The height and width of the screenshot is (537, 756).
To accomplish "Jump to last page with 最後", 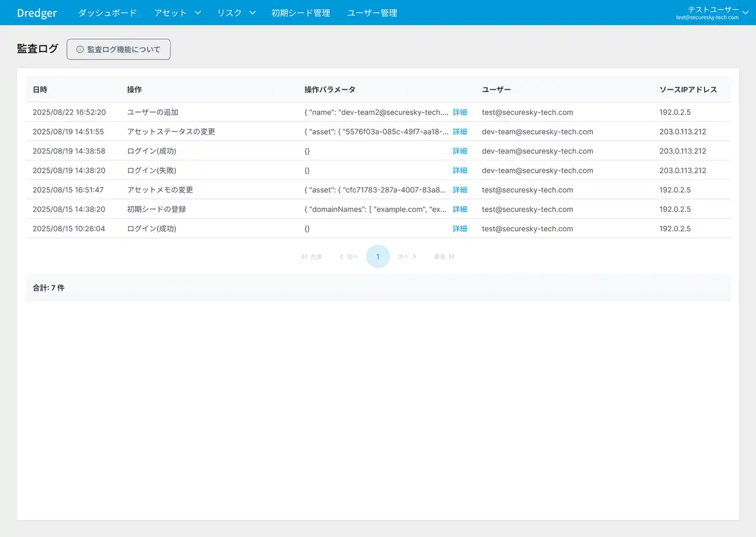I will click(x=444, y=257).
